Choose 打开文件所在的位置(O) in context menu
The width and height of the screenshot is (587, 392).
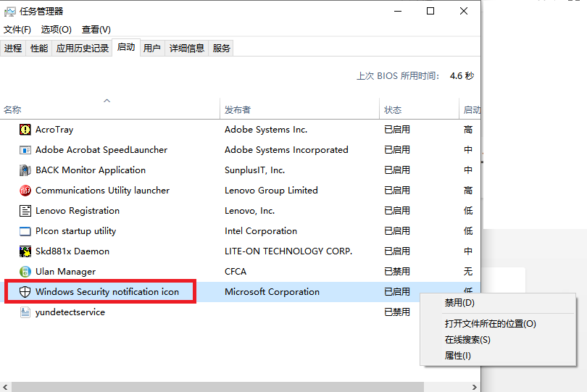498,324
